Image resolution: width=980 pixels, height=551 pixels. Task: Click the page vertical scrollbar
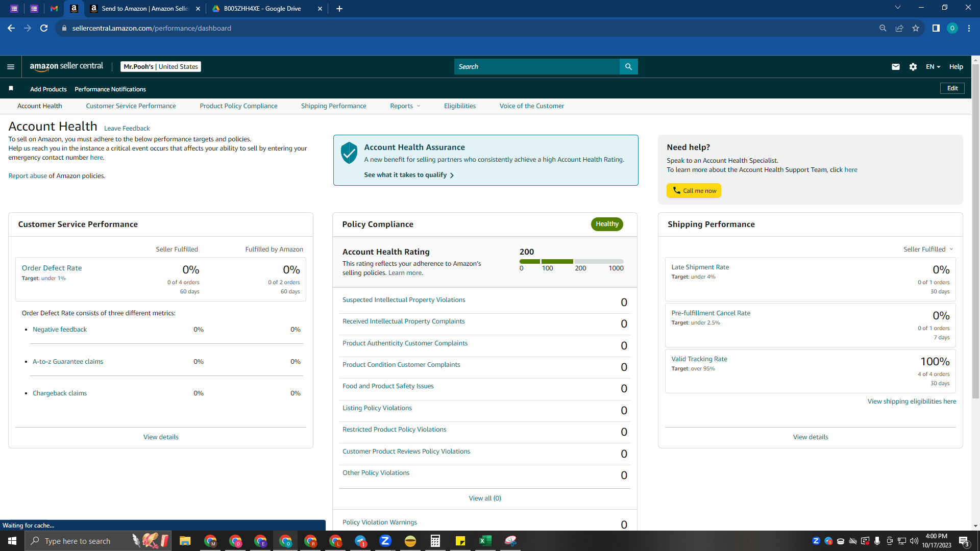tap(975, 231)
